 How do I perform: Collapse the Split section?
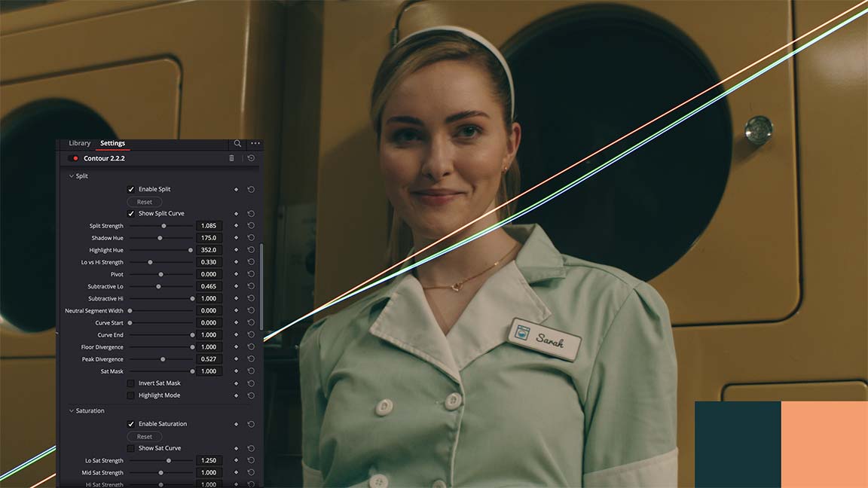72,176
